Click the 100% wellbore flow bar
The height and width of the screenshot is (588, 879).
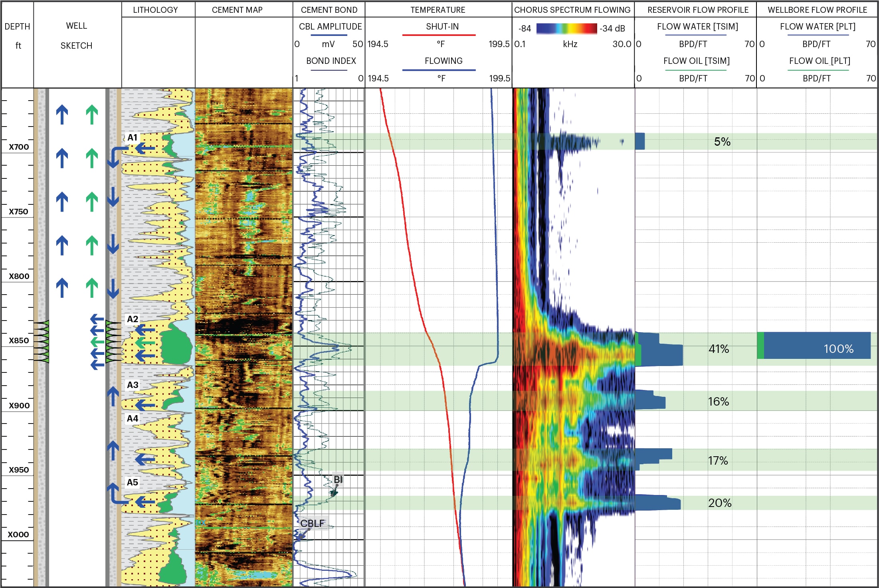816,346
